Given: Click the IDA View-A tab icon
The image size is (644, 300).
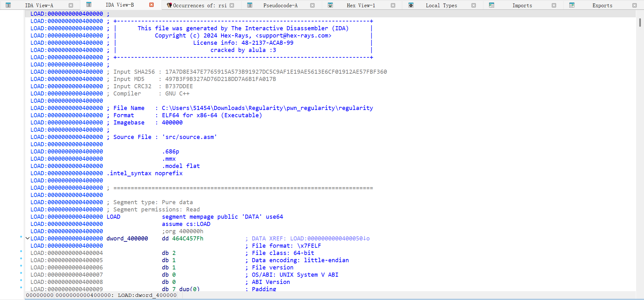Looking at the screenshot, I should (9, 5).
